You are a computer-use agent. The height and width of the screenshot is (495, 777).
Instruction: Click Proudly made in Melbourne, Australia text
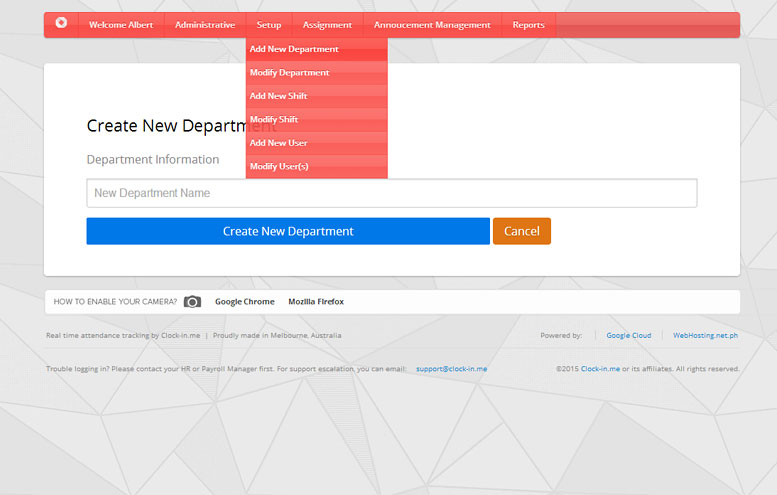[277, 335]
